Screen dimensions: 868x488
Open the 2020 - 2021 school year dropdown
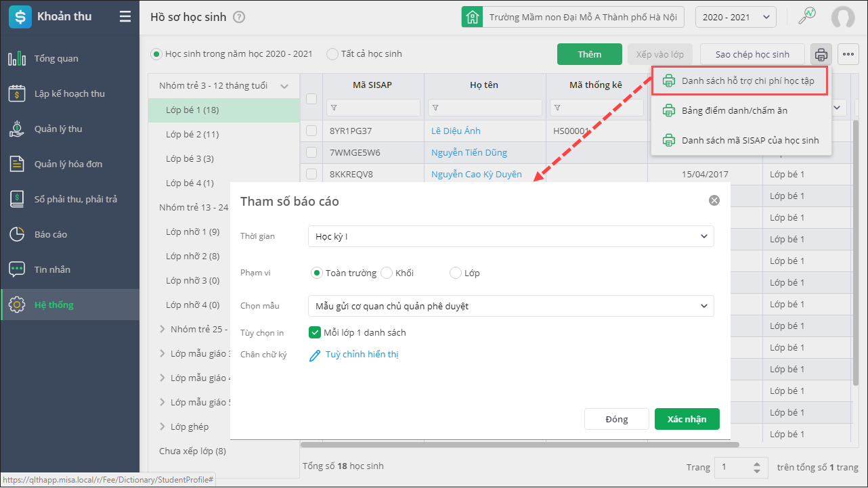pyautogui.click(x=736, y=17)
